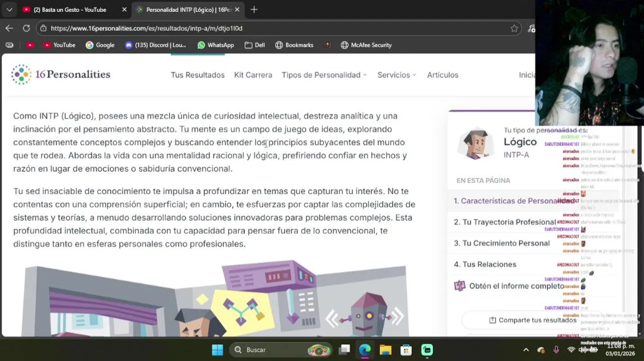The image size is (644, 361).
Task: Open the WhatsApp bookmark
Action: [216, 45]
